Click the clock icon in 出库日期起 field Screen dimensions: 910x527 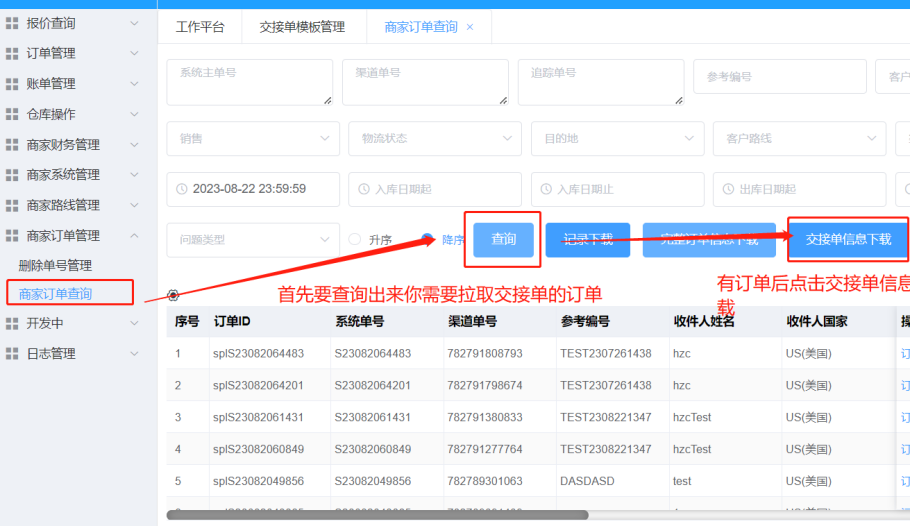click(728, 189)
